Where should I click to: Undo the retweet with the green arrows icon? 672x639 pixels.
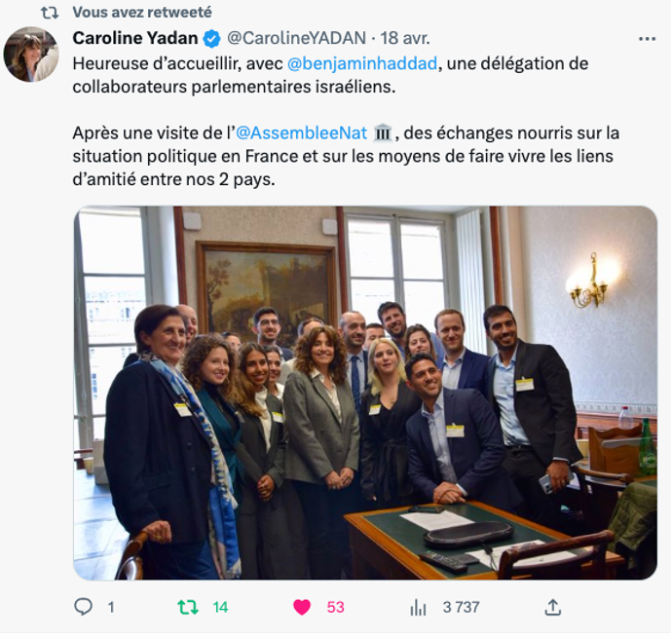(188, 607)
